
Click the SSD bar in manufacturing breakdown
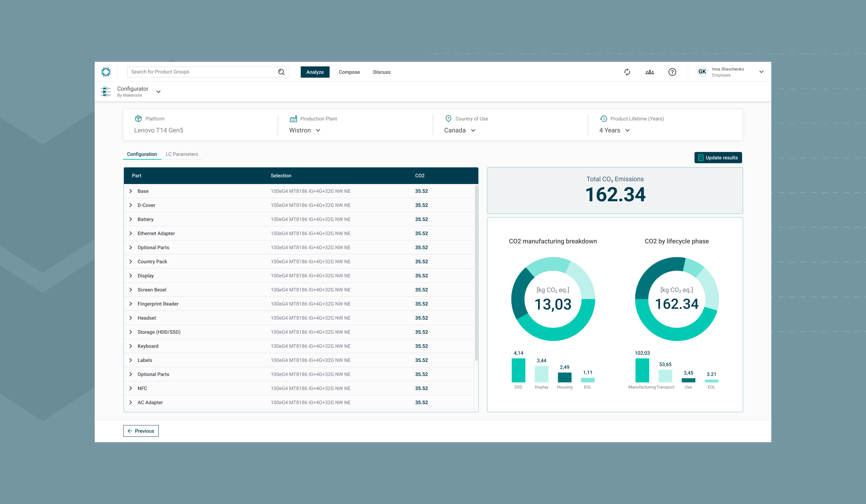pos(518,370)
